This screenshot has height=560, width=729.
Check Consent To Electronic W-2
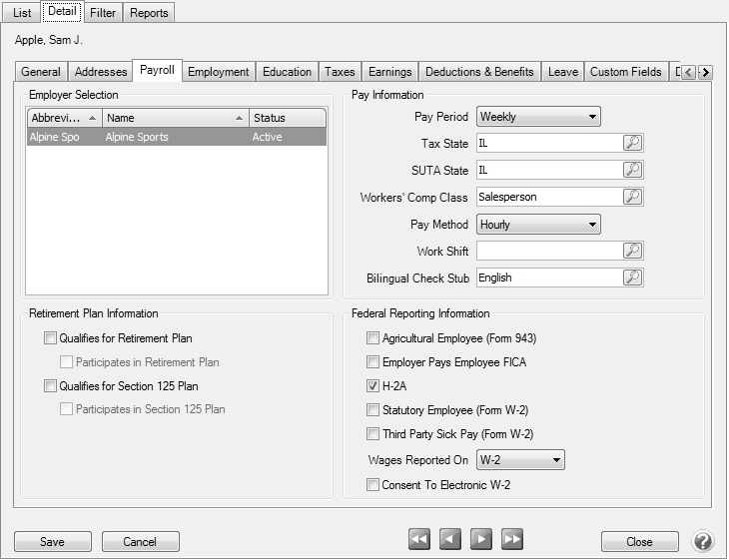click(x=373, y=486)
